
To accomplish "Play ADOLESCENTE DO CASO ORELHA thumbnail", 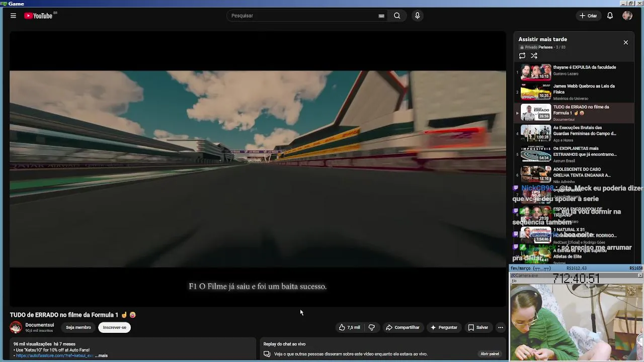I will [x=536, y=174].
